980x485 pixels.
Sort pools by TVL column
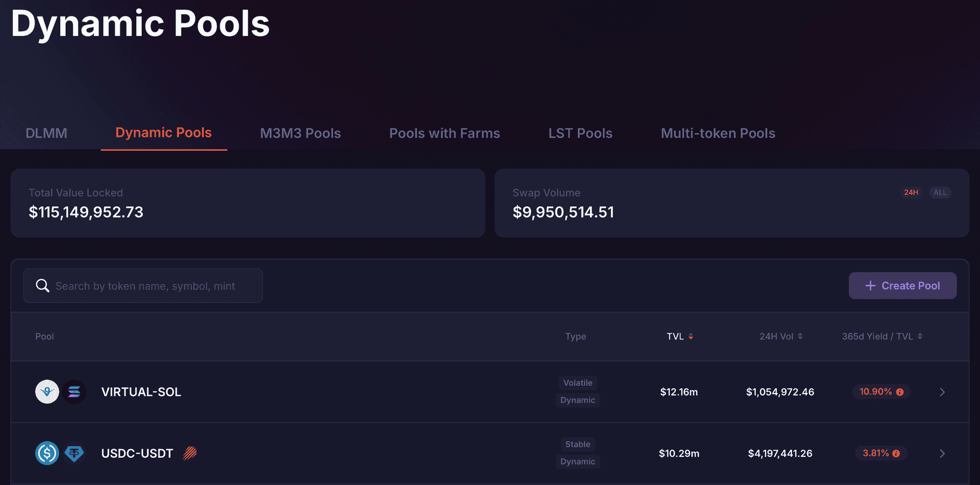679,337
